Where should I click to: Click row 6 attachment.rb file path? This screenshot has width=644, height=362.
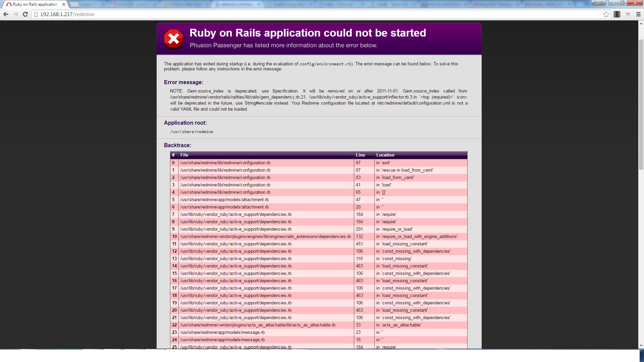[224, 207]
